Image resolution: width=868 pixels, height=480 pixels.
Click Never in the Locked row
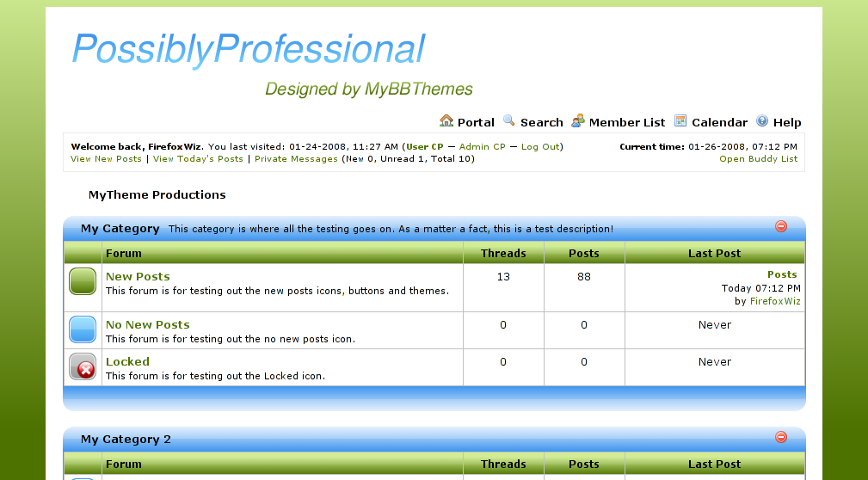(715, 361)
